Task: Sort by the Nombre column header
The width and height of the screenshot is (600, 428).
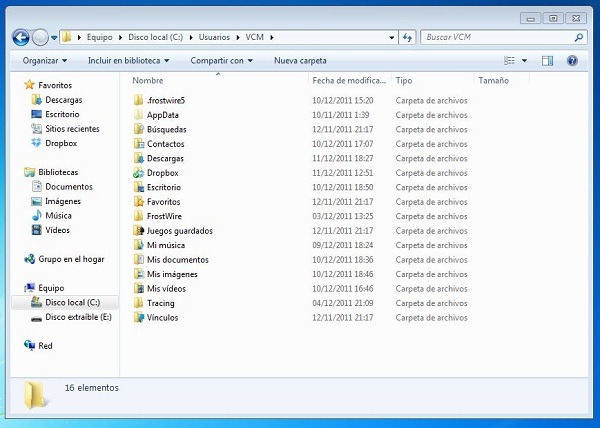Action: tap(148, 80)
